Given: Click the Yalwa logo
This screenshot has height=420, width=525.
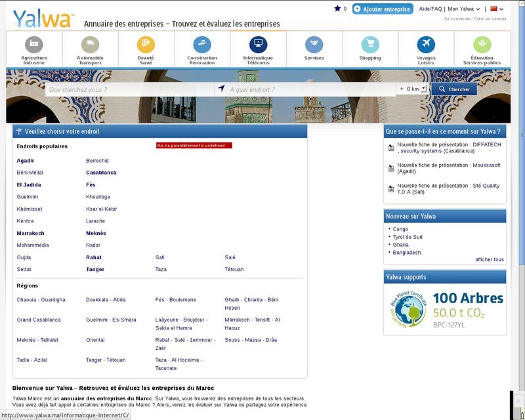Looking at the screenshot, I should (x=42, y=19).
